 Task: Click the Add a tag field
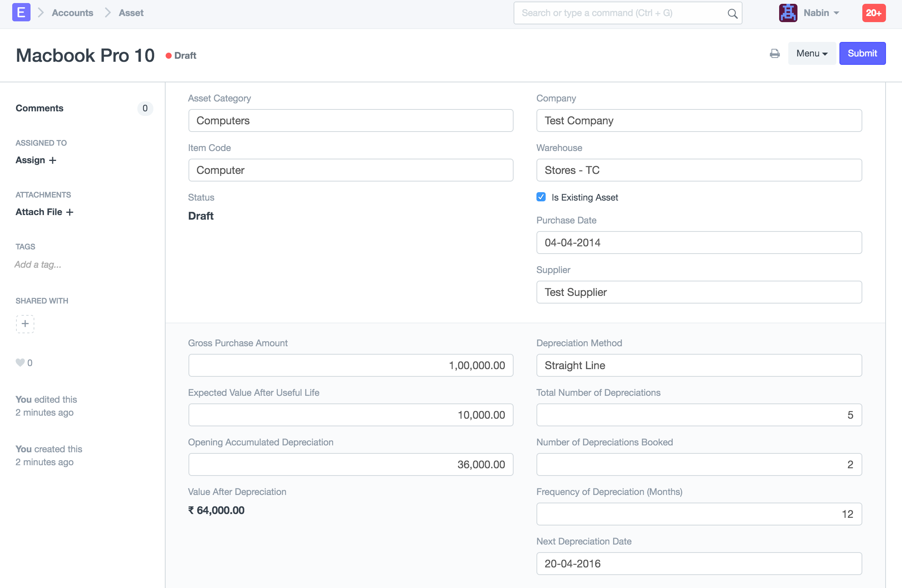pyautogui.click(x=38, y=265)
